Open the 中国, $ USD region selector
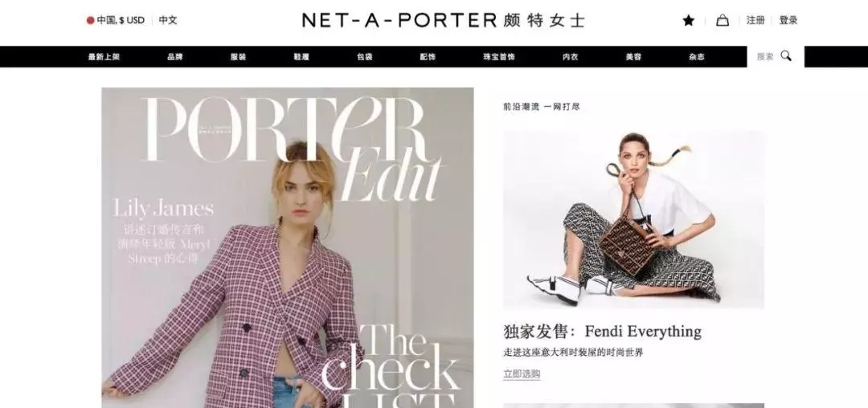The image size is (868, 408). [x=115, y=20]
